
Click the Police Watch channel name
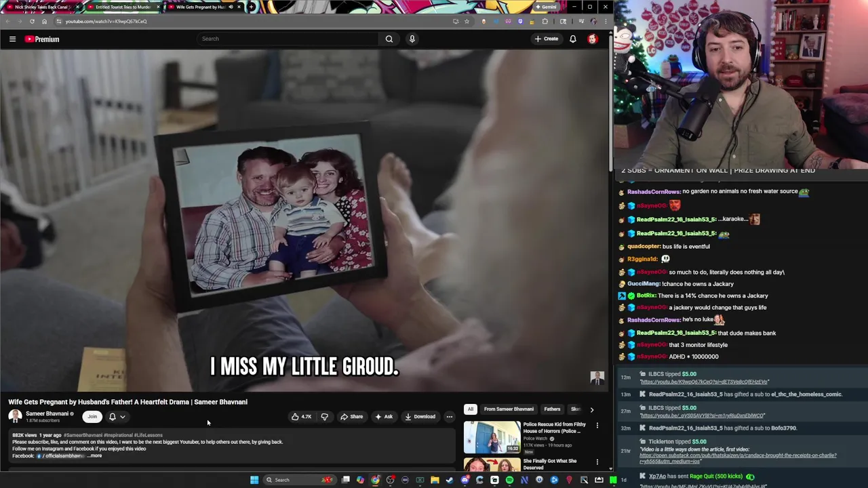[x=535, y=439]
